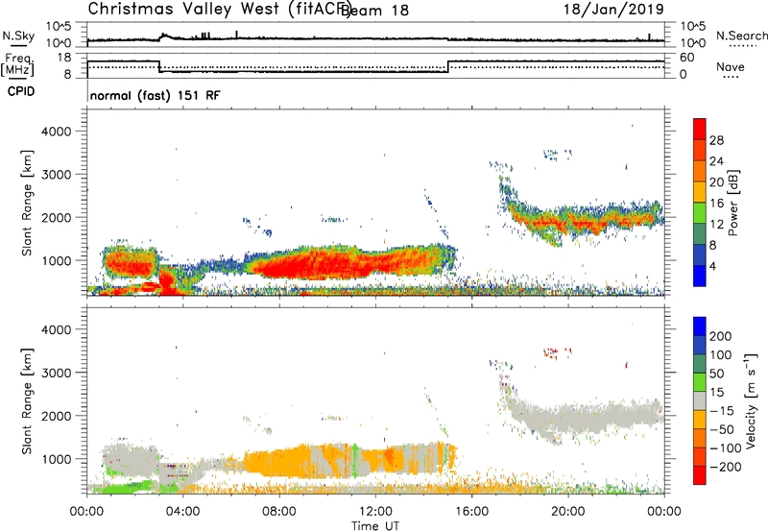Click the Time UT axis title
768x532 pixels.
375,526
